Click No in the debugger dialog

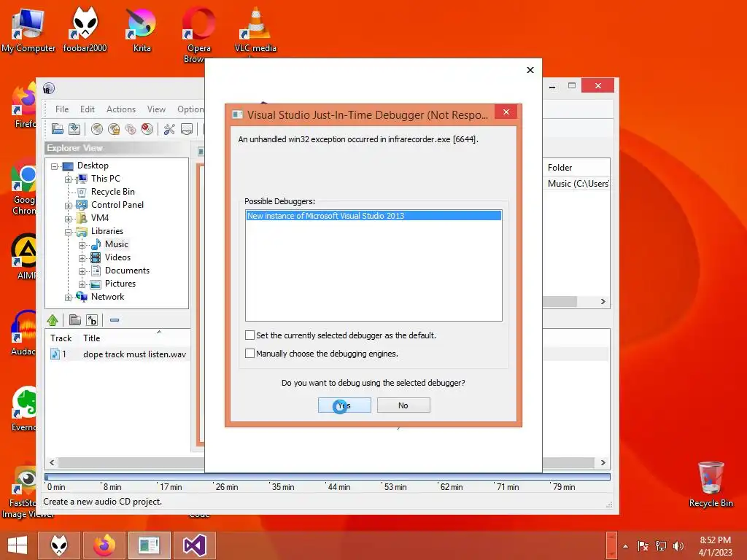(403, 405)
